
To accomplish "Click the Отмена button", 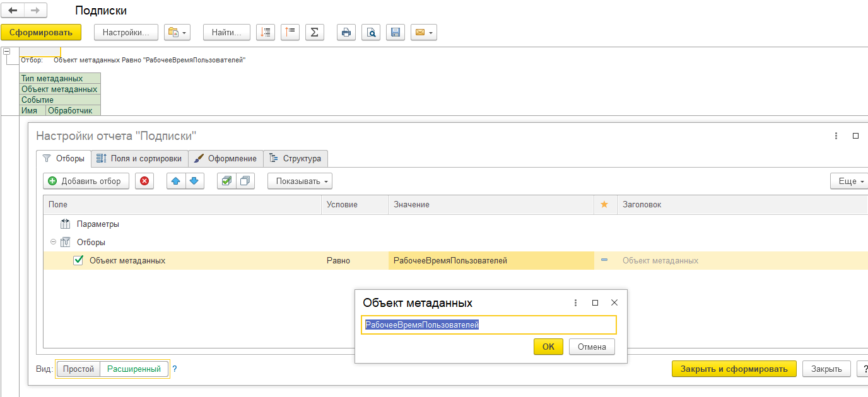I will coord(592,347).
